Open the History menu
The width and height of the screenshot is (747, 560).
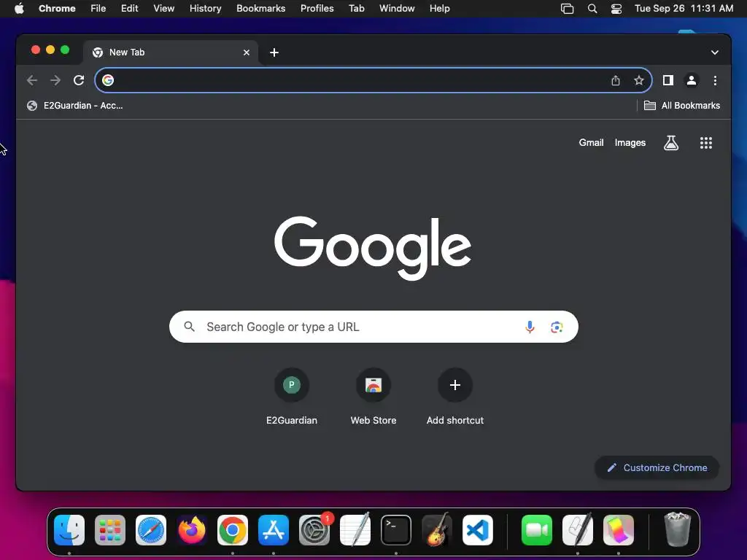pyautogui.click(x=205, y=9)
